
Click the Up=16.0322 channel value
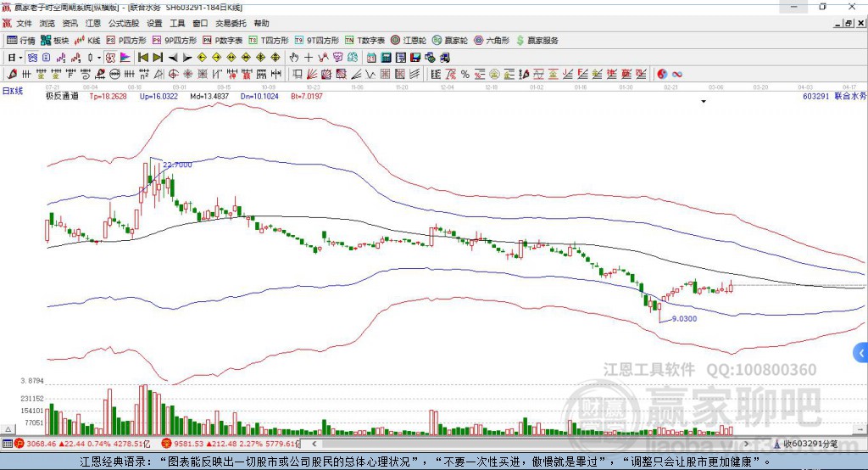point(159,96)
